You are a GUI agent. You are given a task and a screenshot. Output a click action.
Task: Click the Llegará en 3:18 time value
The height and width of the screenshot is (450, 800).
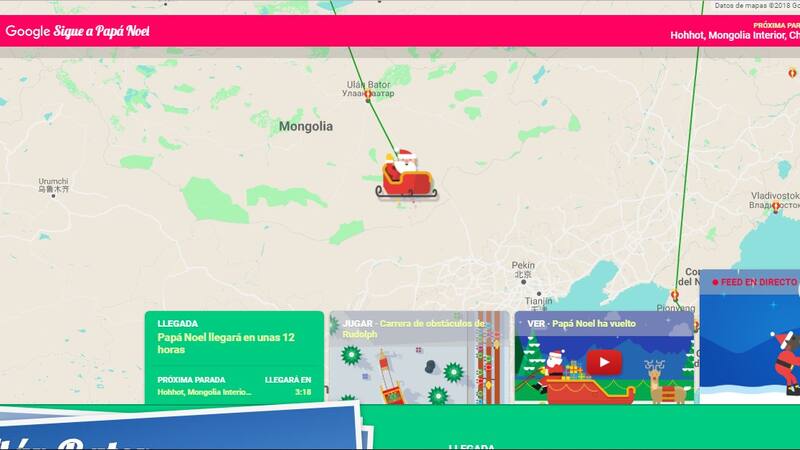(302, 392)
